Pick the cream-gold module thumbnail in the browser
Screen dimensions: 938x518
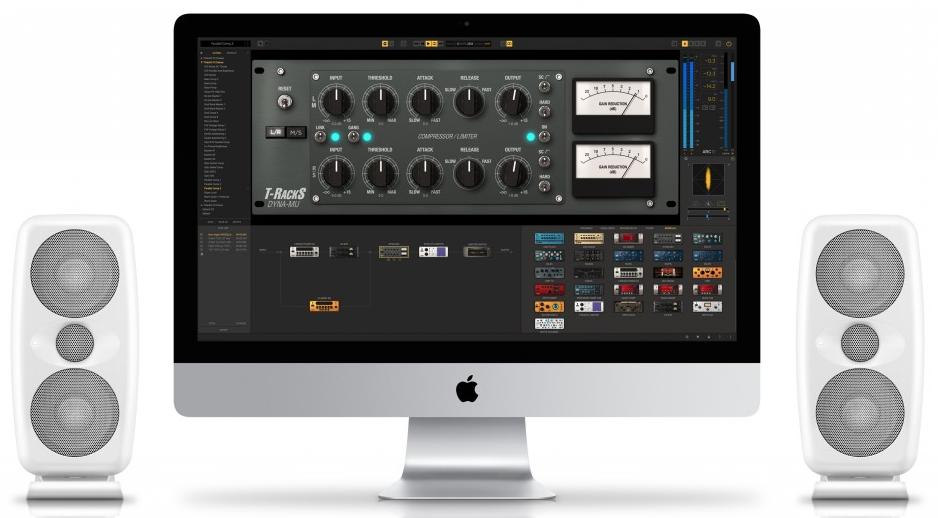tap(589, 239)
